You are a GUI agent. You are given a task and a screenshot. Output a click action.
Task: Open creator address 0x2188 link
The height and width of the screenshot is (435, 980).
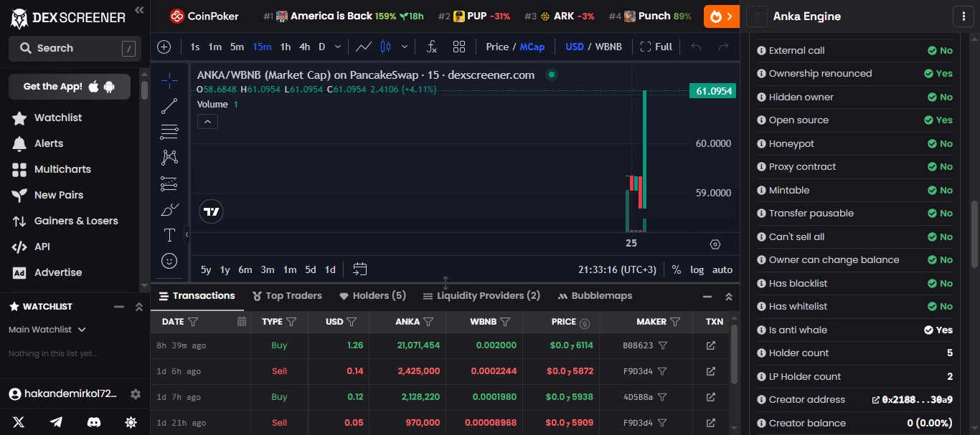point(912,400)
